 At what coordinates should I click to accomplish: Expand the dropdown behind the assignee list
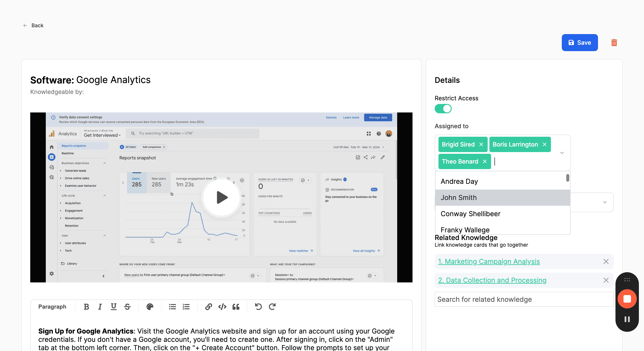point(605,202)
